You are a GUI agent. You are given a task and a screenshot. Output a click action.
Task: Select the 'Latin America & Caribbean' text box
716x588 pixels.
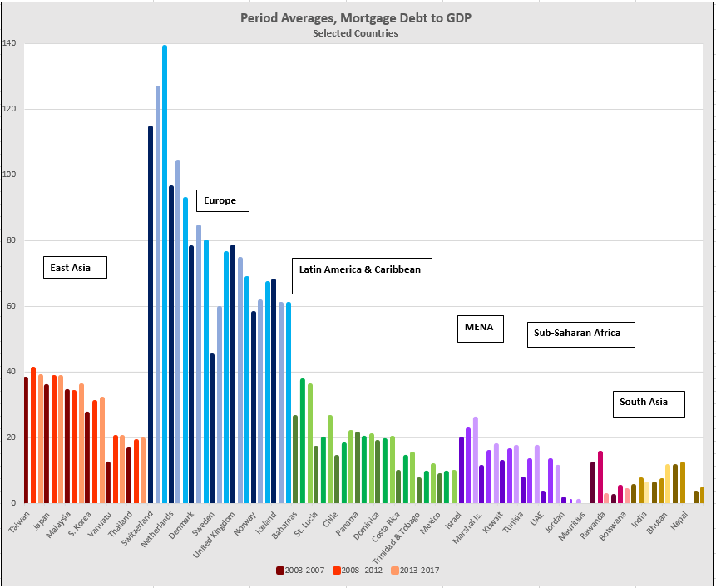[361, 275]
